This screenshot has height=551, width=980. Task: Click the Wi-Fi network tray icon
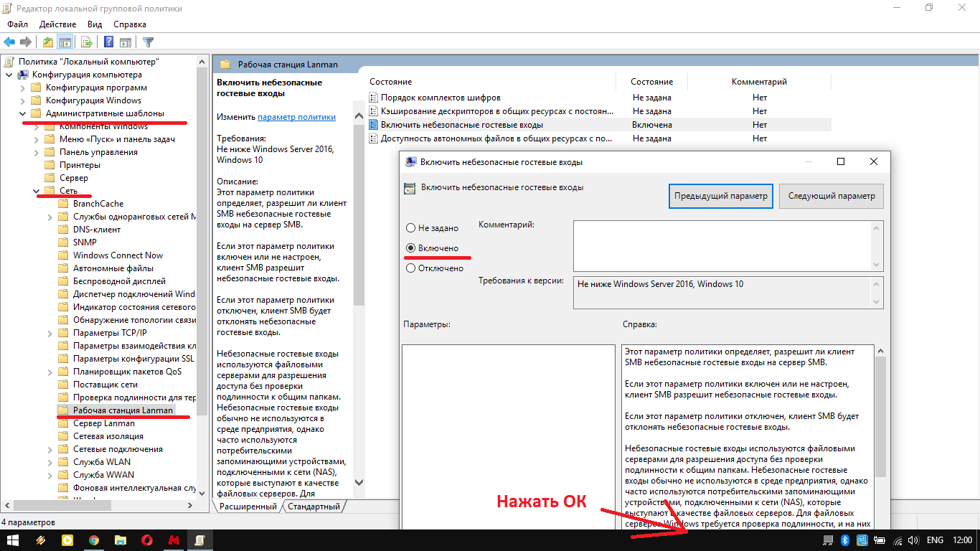(x=897, y=540)
